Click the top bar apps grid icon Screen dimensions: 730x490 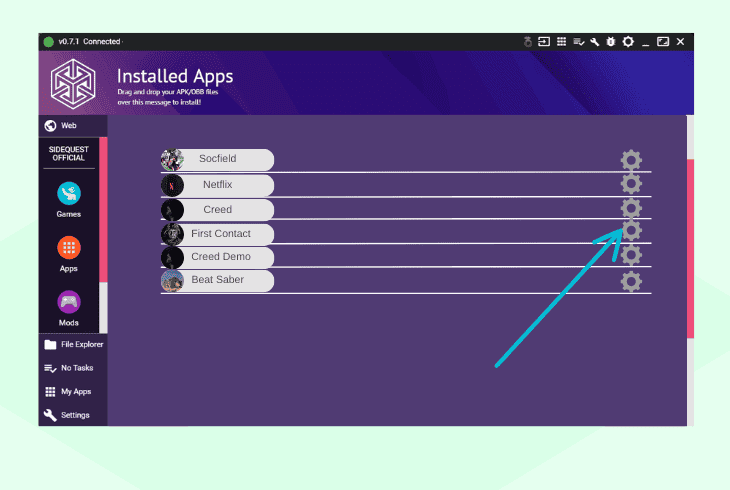tap(561, 41)
